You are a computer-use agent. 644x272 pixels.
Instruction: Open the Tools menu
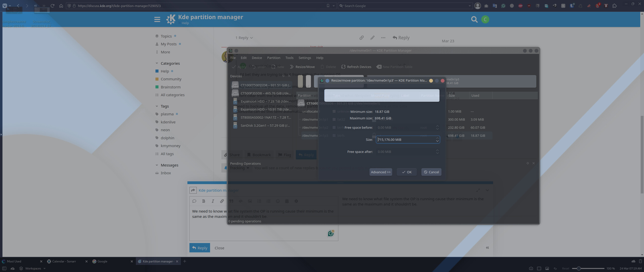(289, 58)
